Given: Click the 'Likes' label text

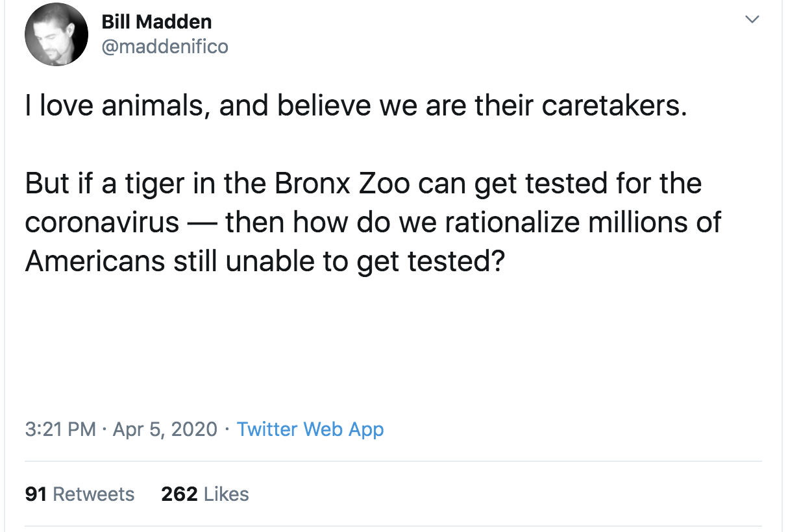Looking at the screenshot, I should point(226,494).
